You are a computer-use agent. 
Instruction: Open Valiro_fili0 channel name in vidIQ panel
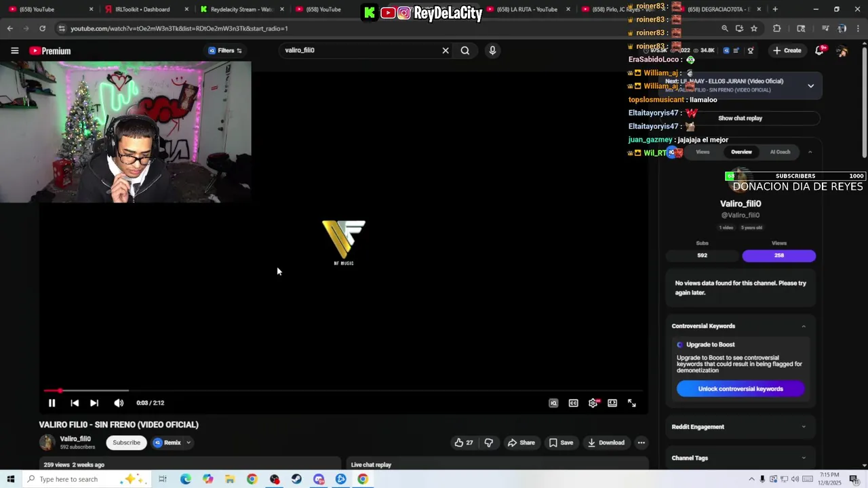click(x=741, y=203)
